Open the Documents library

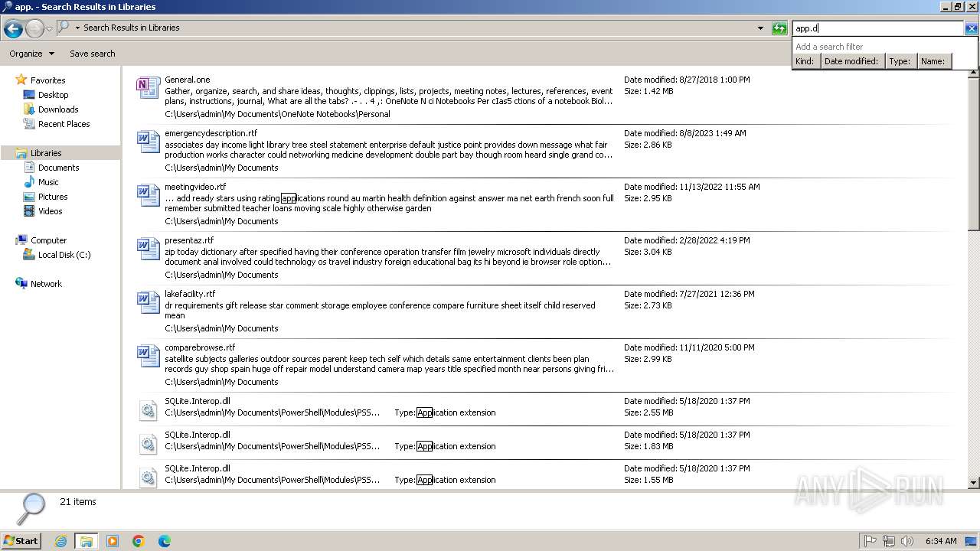click(x=58, y=168)
